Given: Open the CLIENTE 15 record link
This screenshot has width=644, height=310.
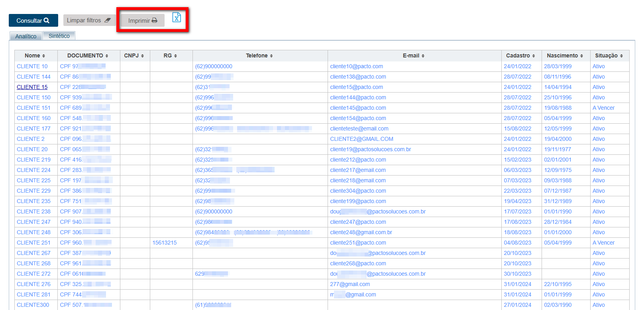Looking at the screenshot, I should tap(32, 87).
